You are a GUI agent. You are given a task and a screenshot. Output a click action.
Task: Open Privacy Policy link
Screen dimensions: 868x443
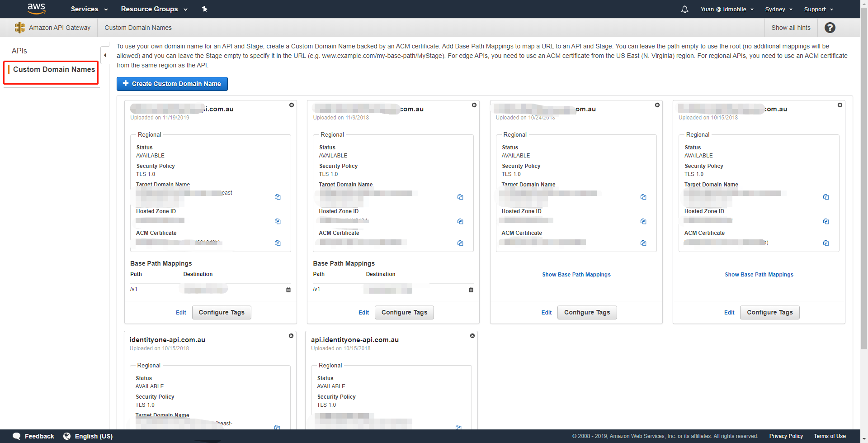click(786, 436)
